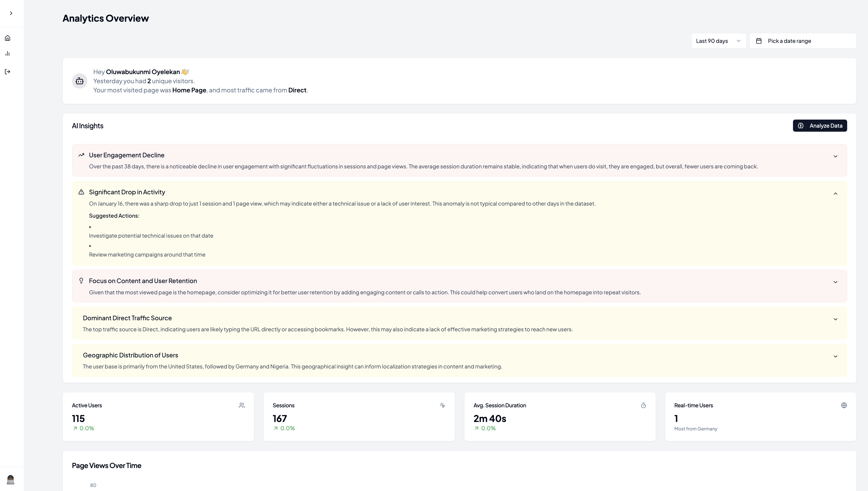Expand the sidebar with the arrow icon

coord(11,14)
